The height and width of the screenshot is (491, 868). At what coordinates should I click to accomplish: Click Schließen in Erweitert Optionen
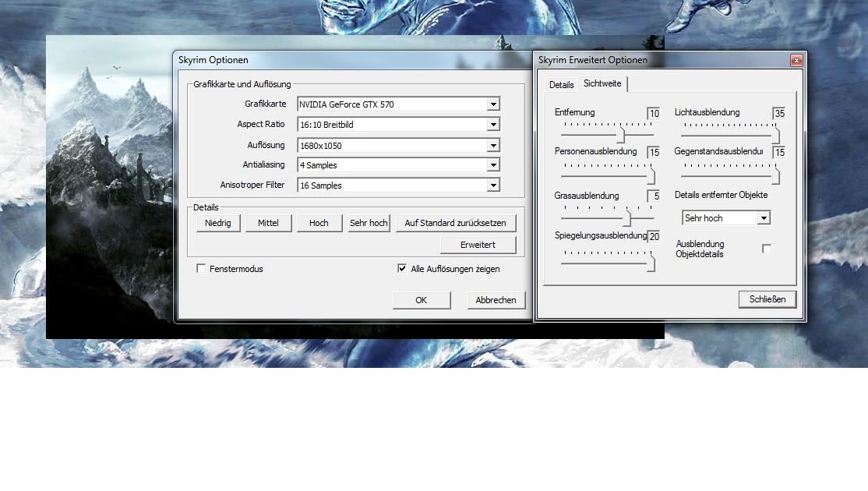pyautogui.click(x=767, y=299)
